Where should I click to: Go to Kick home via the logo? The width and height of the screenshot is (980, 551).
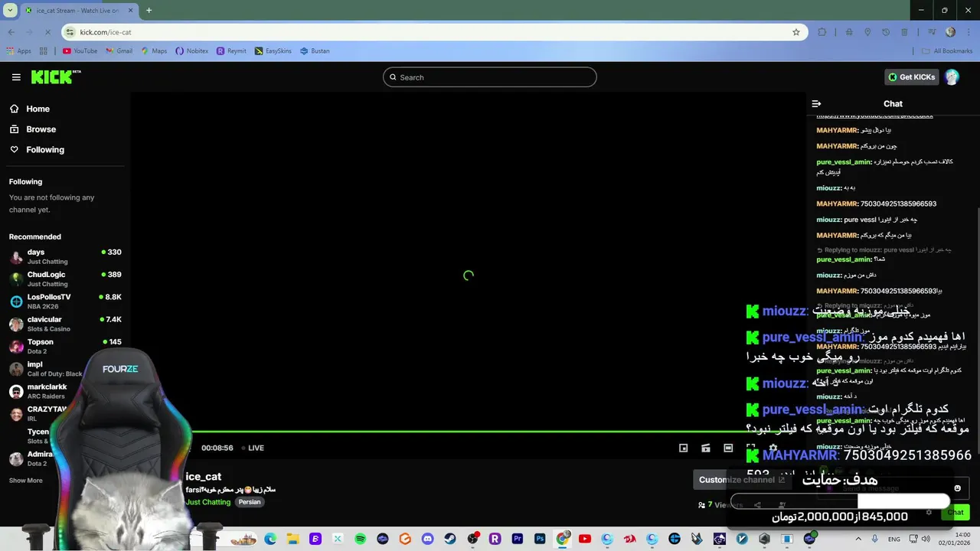coord(56,77)
